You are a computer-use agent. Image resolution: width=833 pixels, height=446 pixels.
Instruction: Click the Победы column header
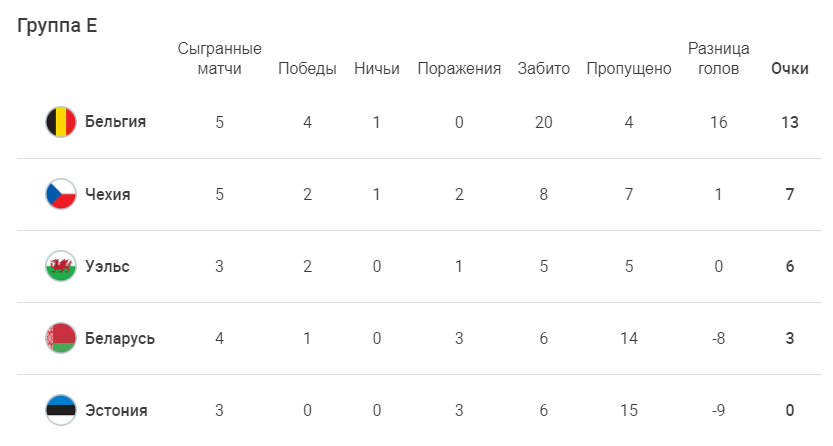(x=307, y=69)
